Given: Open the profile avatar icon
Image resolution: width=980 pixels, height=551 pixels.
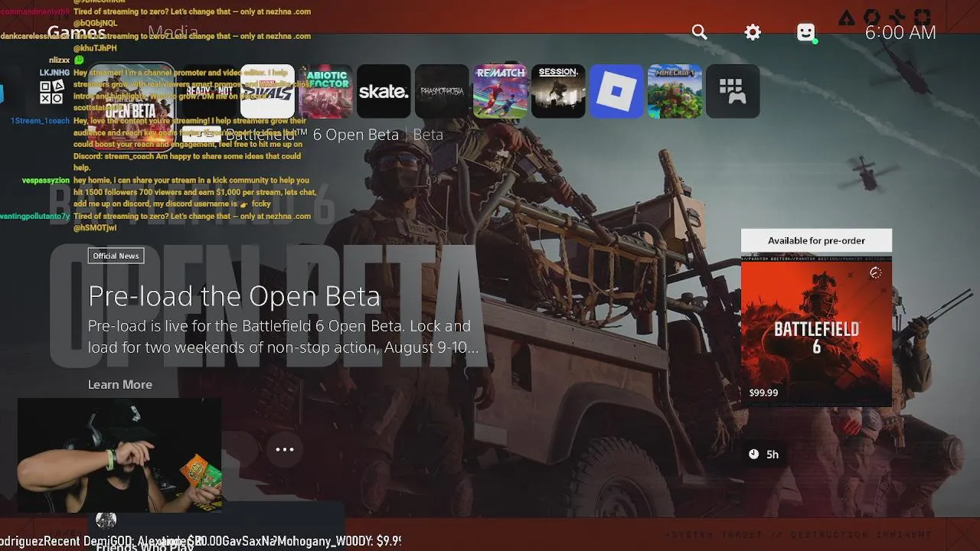Looking at the screenshot, I should point(805,32).
